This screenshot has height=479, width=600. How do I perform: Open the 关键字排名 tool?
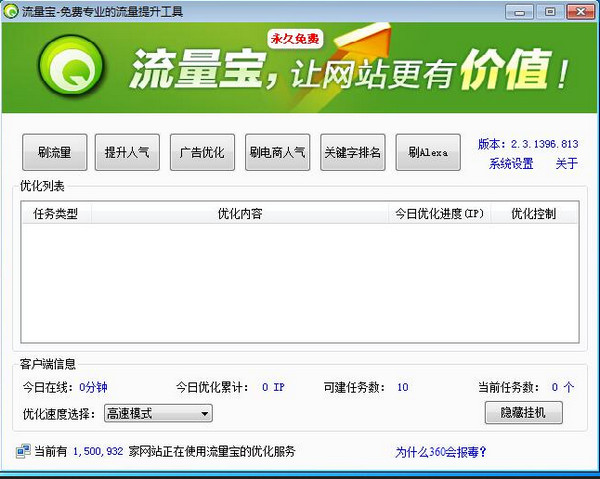[x=352, y=153]
